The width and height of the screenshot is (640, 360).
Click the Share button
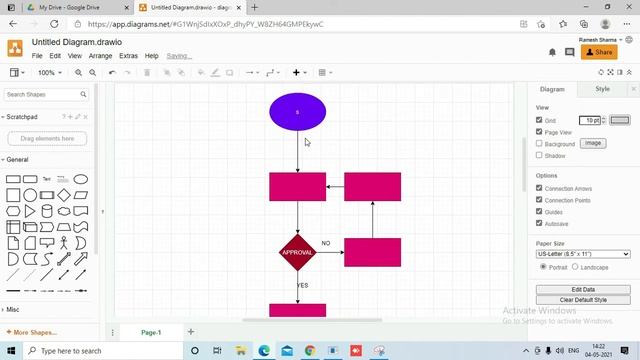[599, 52]
